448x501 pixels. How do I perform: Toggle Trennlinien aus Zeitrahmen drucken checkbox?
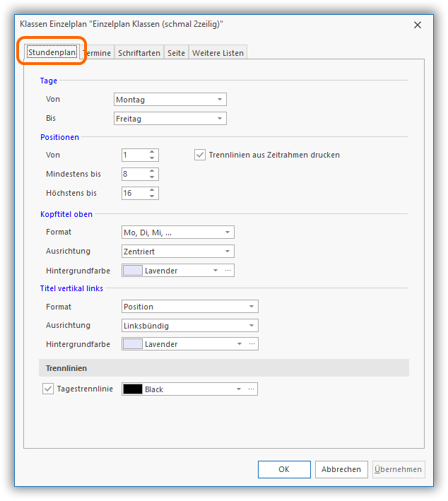[200, 155]
